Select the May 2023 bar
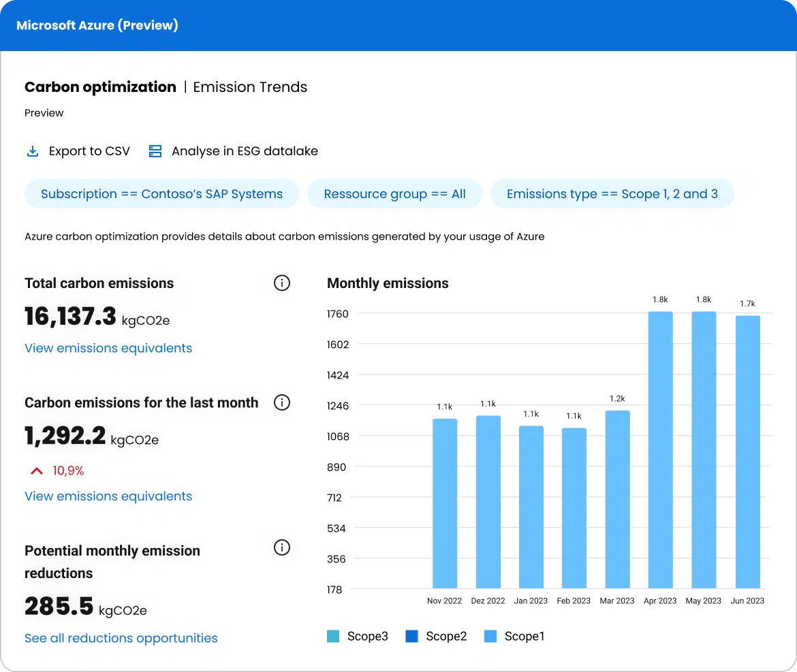The image size is (797, 672). (x=704, y=450)
